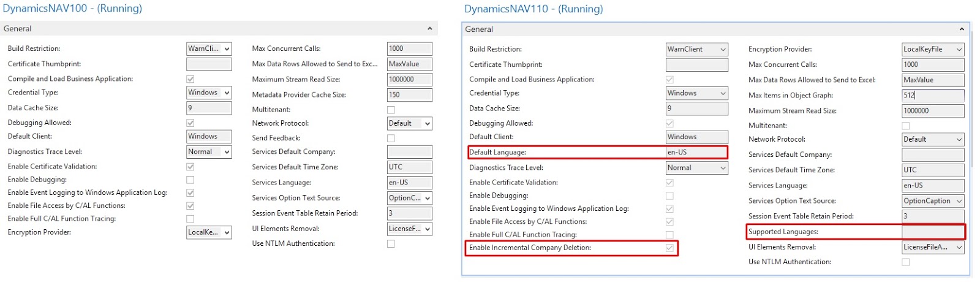Open Build Restriction dropdown in DynamicsNAV110
The height and width of the screenshot is (282, 980).
click(697, 49)
